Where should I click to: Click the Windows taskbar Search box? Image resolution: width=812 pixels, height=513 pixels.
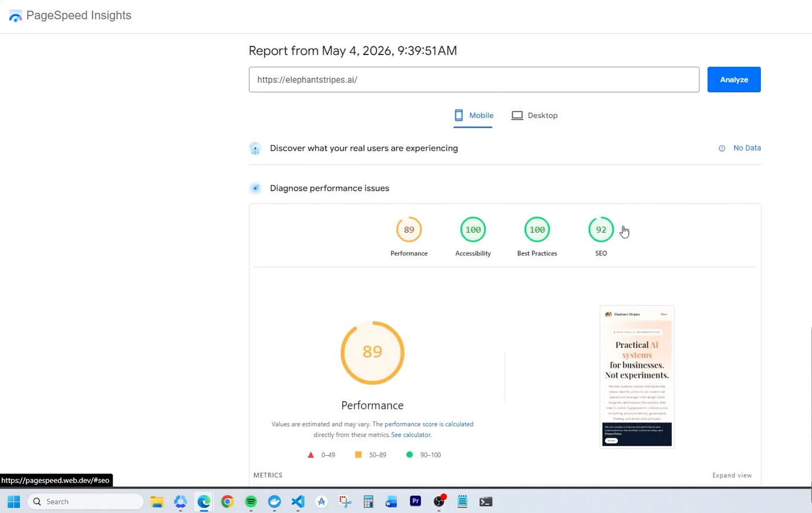pyautogui.click(x=85, y=501)
